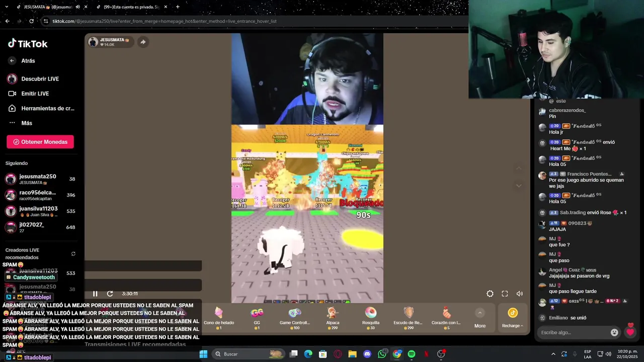Image resolution: width=644 pixels, height=362 pixels.
Task: Open Task View on the taskbar
Action: coord(294,354)
